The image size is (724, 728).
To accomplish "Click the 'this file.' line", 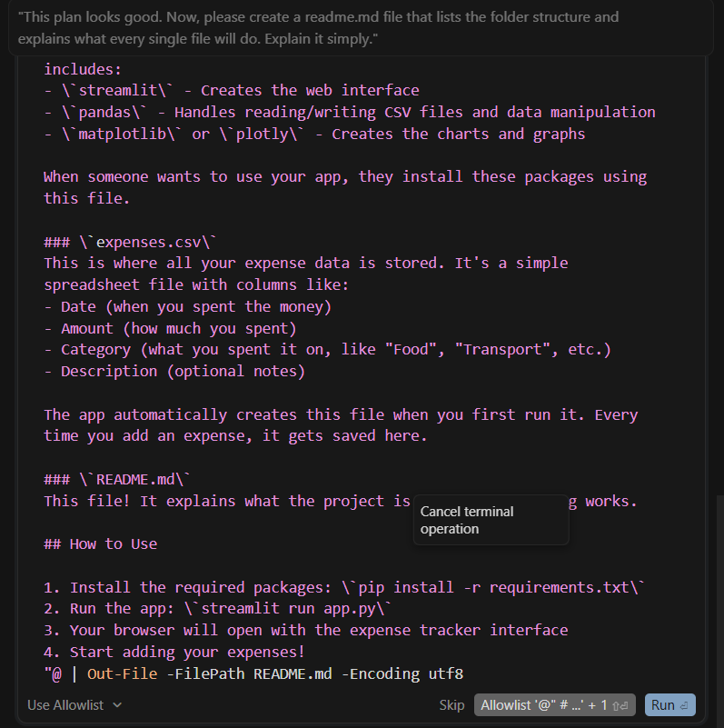I will point(87,198).
